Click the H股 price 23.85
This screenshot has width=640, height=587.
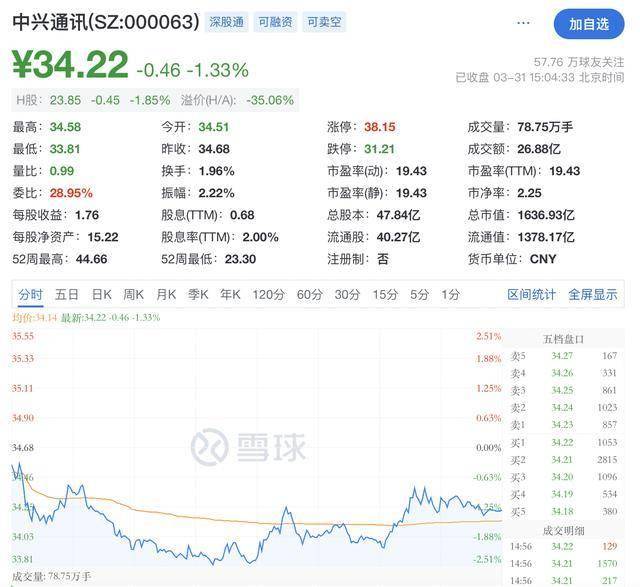point(65,100)
